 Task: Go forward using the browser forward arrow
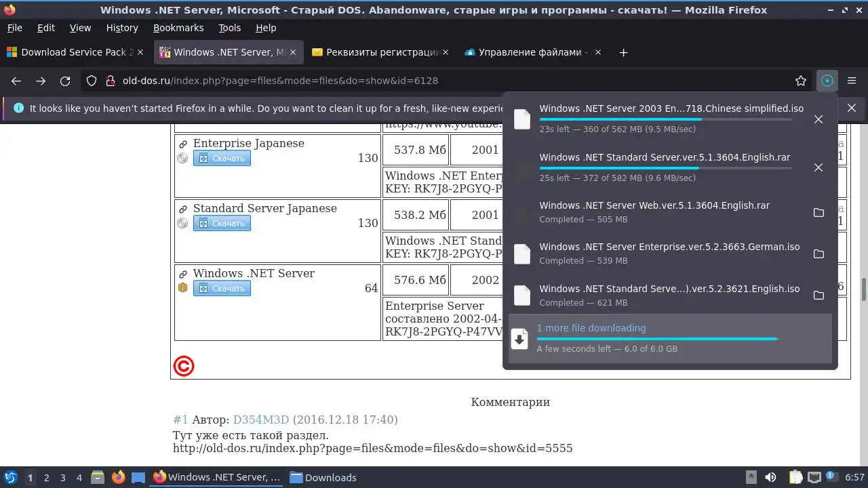[41, 81]
